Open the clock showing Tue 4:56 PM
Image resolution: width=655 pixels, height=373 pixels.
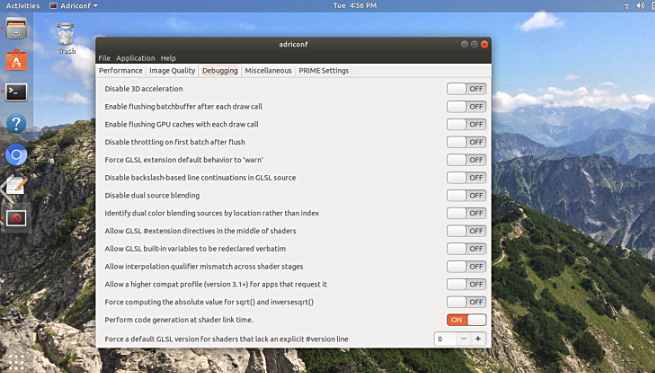[x=355, y=5]
